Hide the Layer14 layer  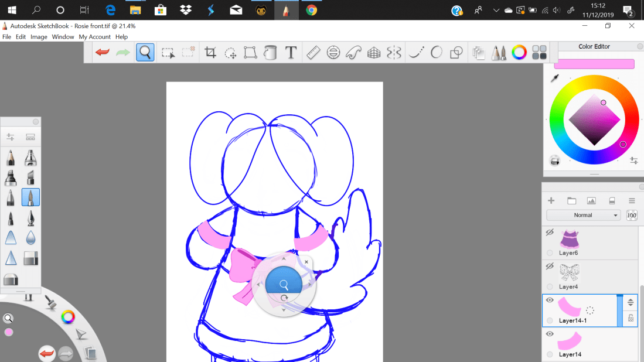tap(550, 334)
